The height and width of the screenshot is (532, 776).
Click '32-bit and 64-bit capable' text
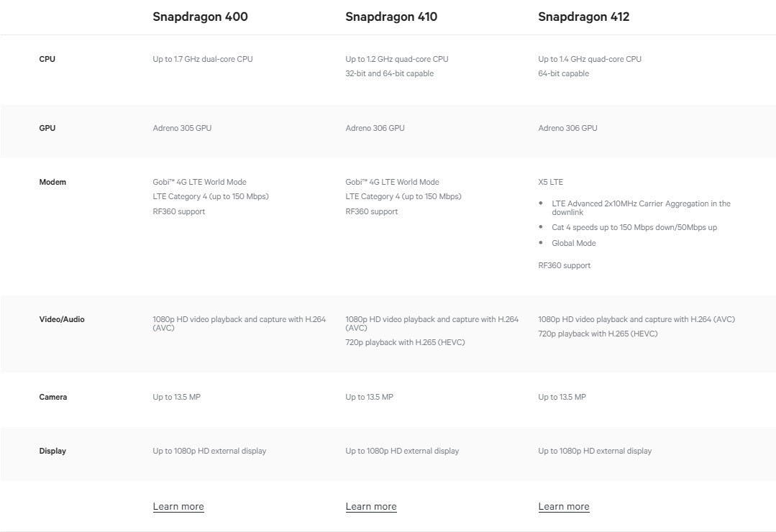(x=390, y=73)
